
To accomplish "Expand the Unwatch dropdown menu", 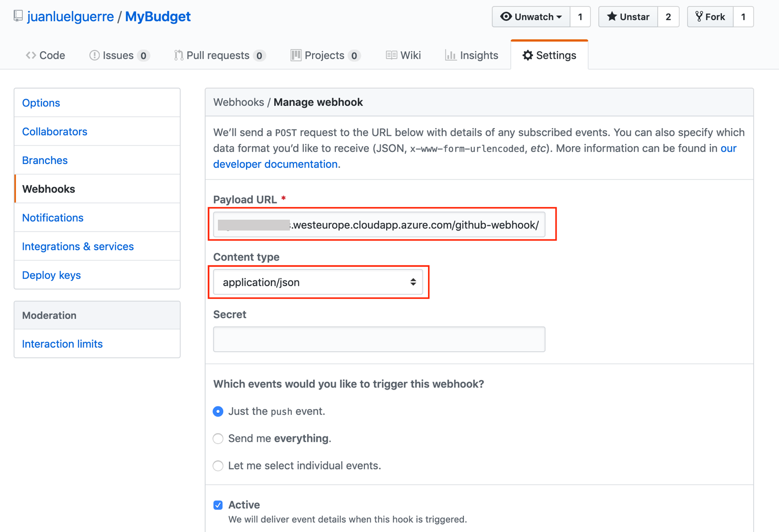I will pos(531,17).
